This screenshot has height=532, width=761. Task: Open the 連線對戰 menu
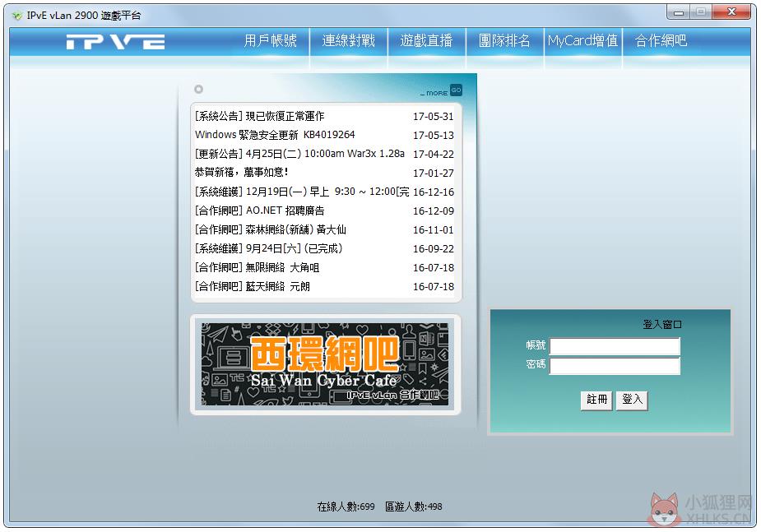tap(349, 40)
